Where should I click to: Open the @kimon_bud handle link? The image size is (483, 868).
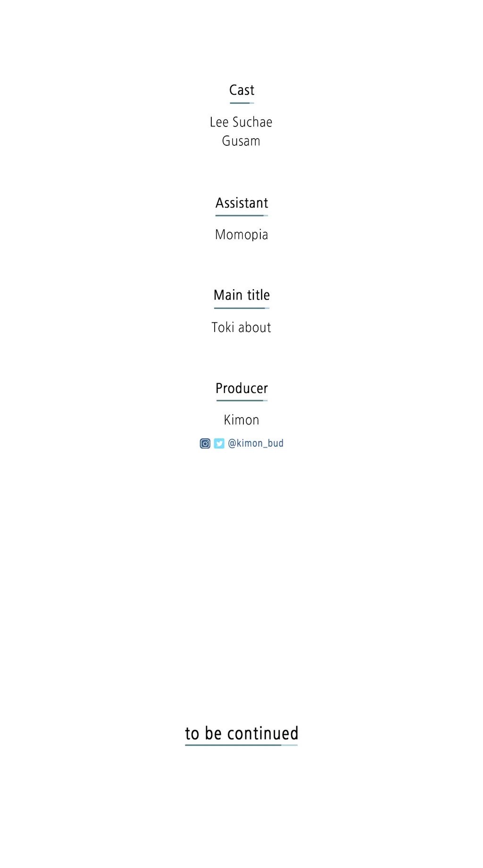pos(256,443)
